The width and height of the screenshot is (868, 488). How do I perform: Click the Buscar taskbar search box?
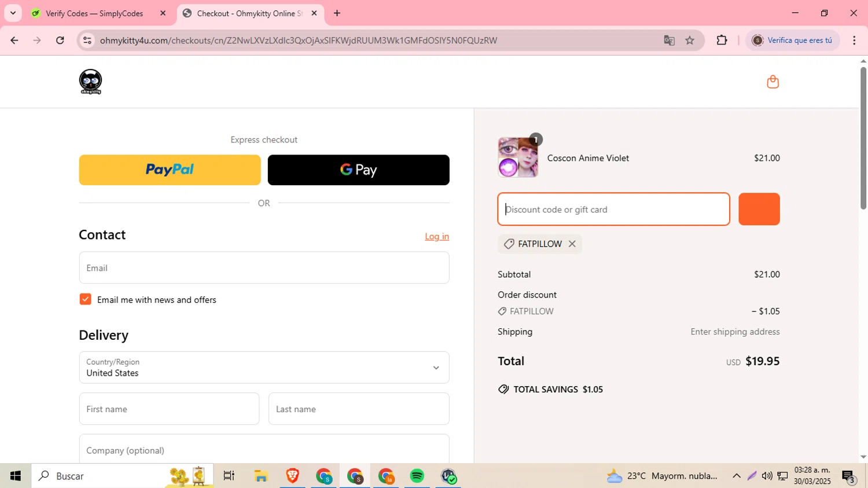(x=122, y=476)
